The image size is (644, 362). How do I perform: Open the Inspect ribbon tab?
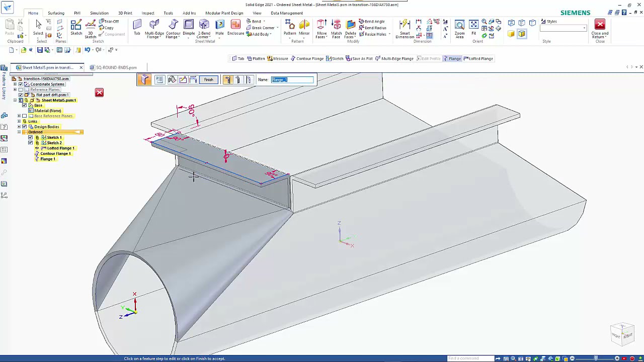(x=148, y=13)
